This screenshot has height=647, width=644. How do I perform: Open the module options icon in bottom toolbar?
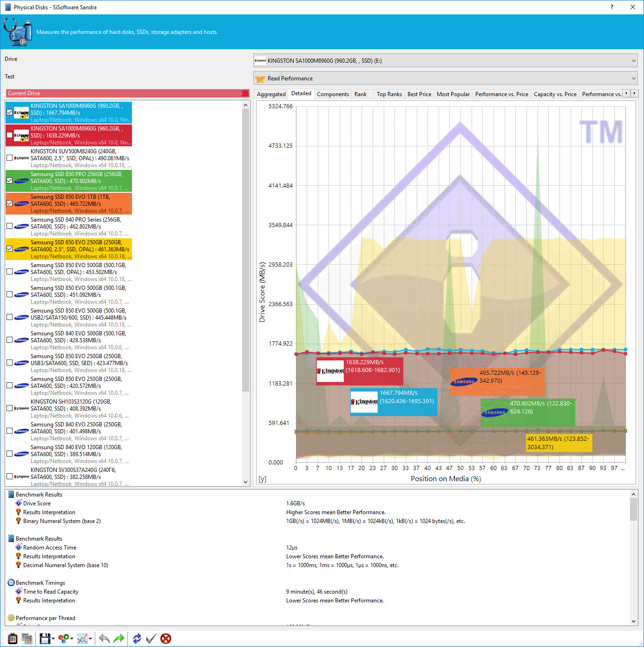click(x=13, y=639)
